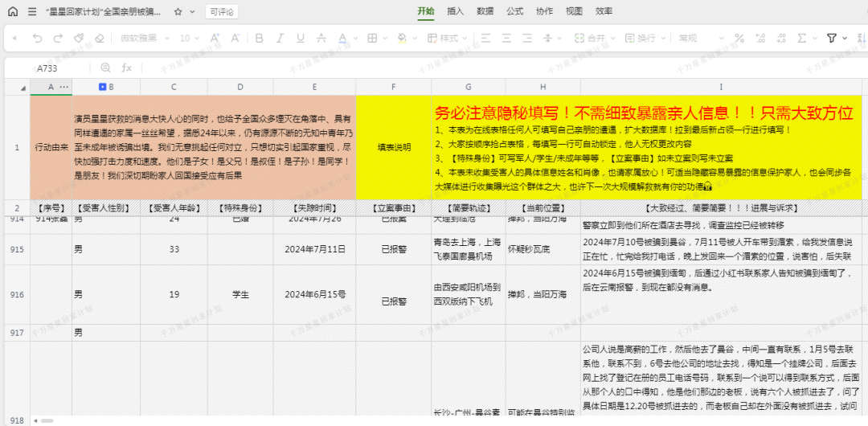Decrease font size

point(235,39)
